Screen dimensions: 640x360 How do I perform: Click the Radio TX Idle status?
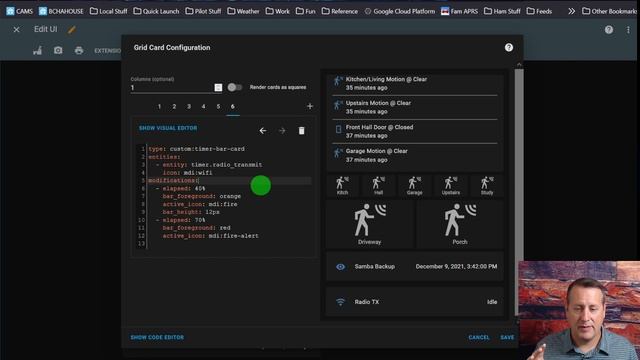coord(492,302)
